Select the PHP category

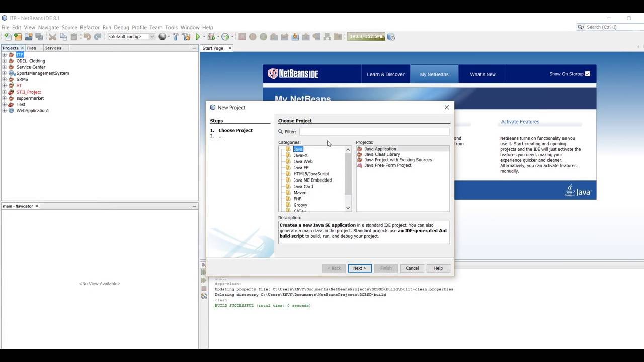(297, 199)
